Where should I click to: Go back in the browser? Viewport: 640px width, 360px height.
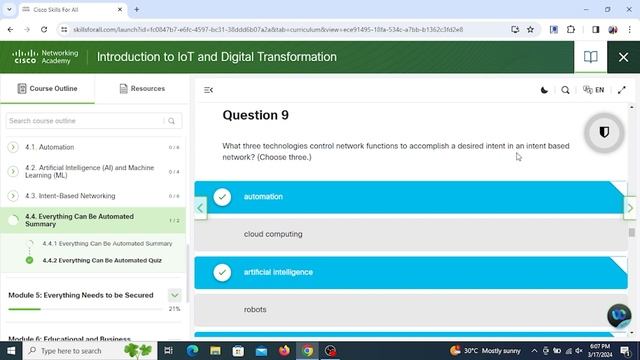click(x=11, y=29)
